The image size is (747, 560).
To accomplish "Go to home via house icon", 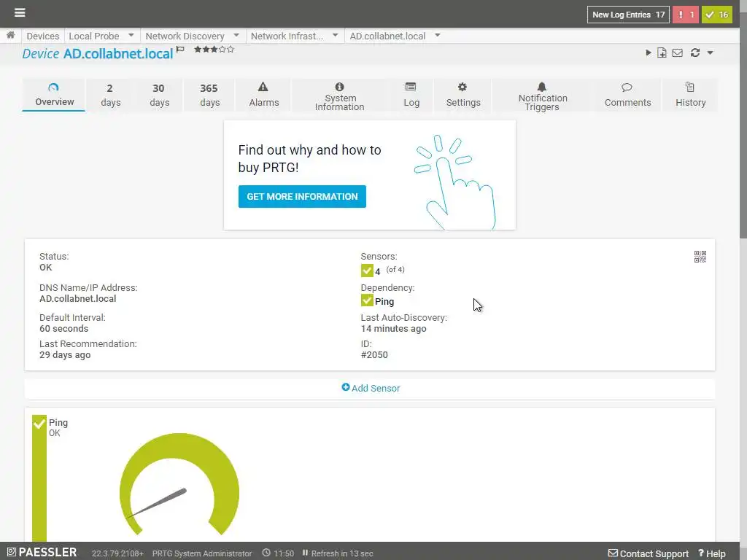I will pyautogui.click(x=10, y=35).
